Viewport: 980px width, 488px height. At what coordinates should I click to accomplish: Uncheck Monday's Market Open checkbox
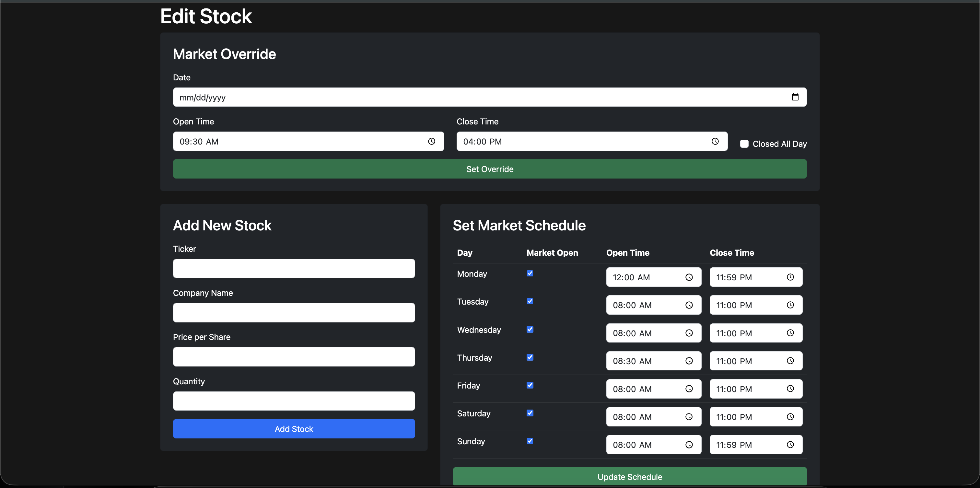click(530, 273)
